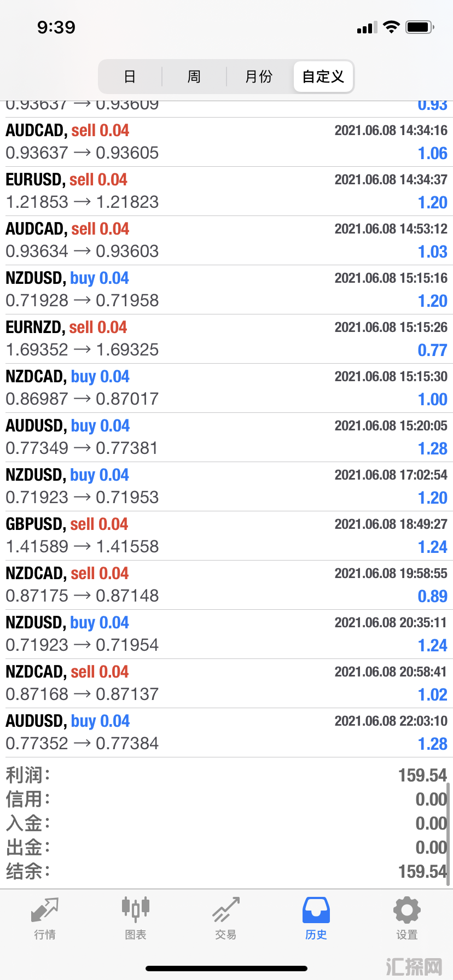Open the 行情 quotes tab icon
This screenshot has height=980, width=453.
45,910
